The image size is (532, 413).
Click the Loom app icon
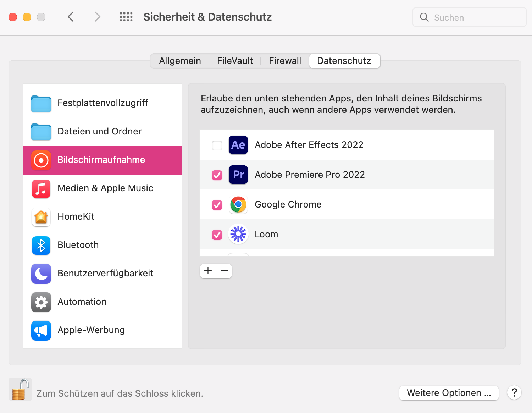[x=238, y=234]
